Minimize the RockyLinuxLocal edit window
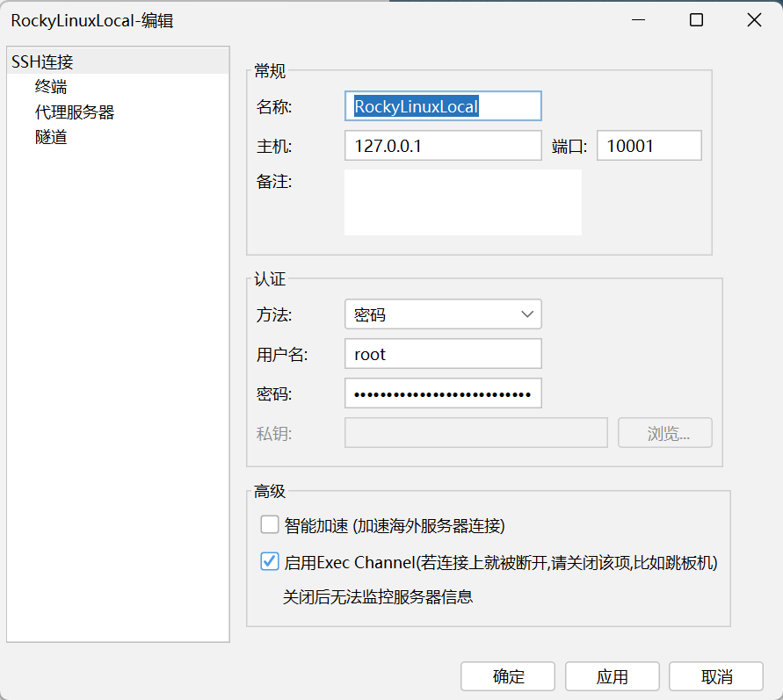 pyautogui.click(x=638, y=20)
